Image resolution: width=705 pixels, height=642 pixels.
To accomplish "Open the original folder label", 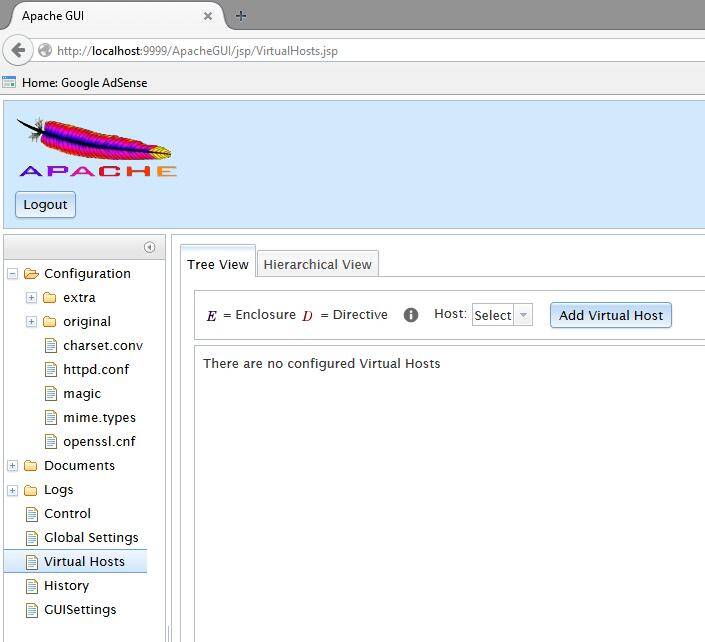I will click(x=87, y=322).
